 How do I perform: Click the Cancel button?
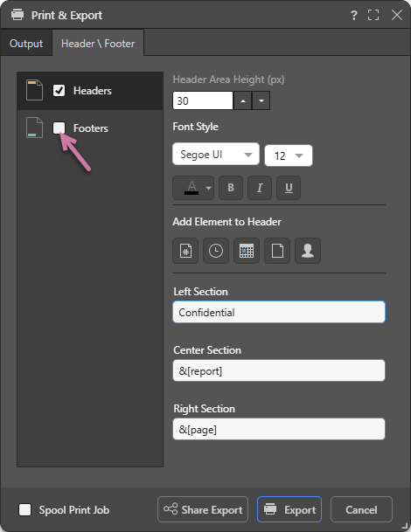(361, 509)
